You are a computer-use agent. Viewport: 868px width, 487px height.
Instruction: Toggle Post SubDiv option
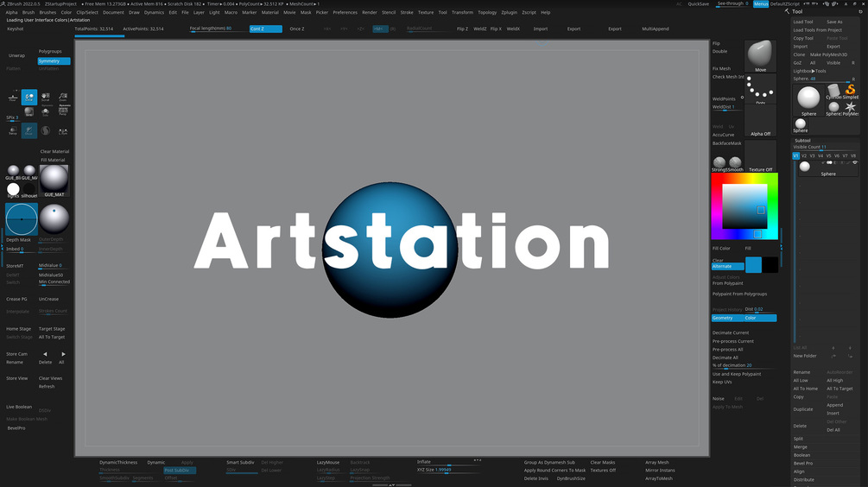180,471
